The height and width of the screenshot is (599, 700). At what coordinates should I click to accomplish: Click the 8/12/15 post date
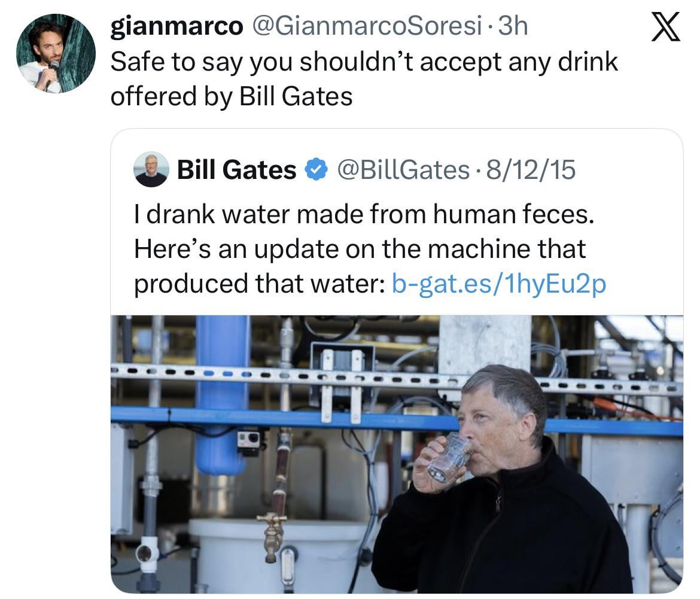coord(531,170)
